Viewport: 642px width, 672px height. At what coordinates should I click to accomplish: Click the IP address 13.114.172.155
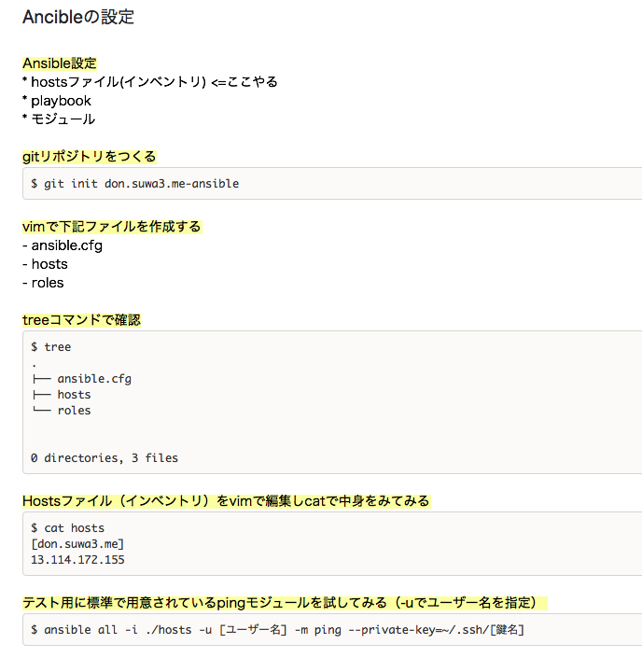77,560
